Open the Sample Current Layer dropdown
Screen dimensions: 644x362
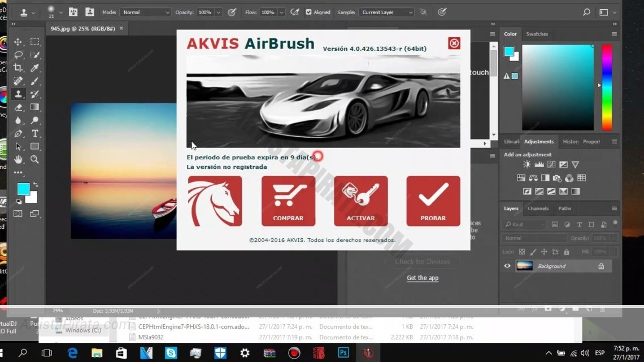point(386,12)
